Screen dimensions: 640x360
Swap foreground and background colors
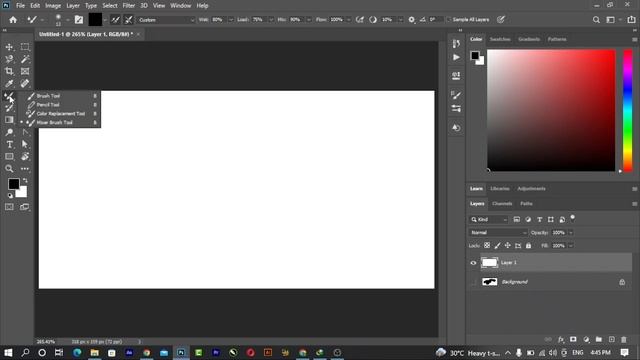(25, 180)
